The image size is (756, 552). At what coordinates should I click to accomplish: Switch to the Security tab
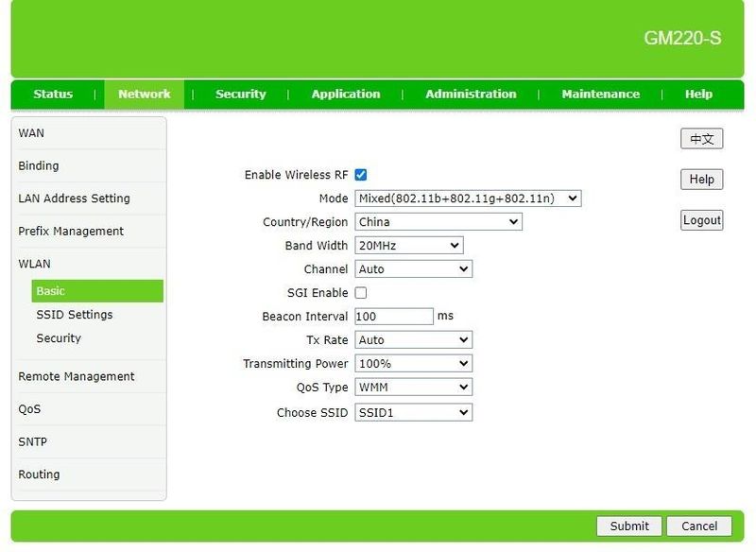click(240, 94)
